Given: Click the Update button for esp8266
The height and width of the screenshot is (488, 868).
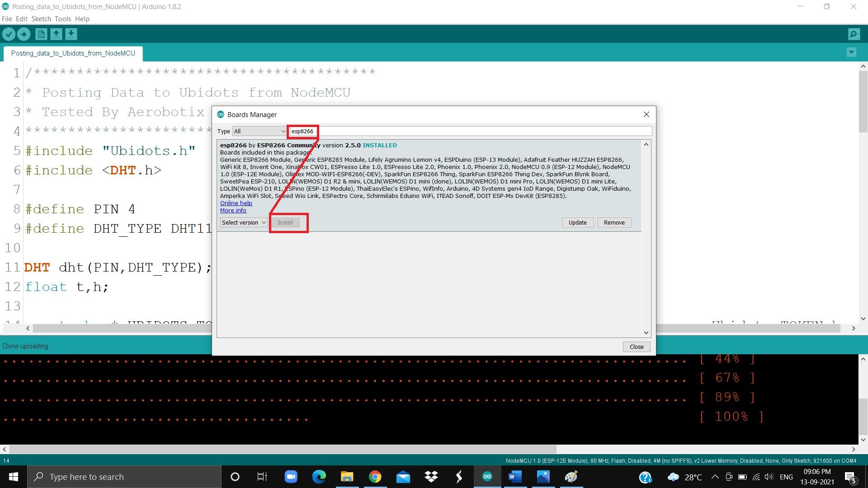Looking at the screenshot, I should coord(577,223).
